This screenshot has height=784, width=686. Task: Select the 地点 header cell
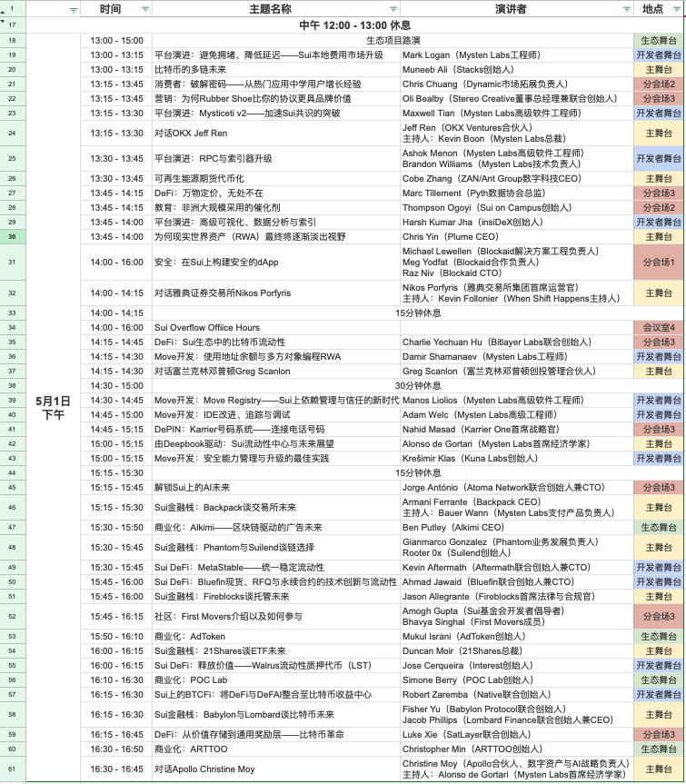click(x=659, y=8)
